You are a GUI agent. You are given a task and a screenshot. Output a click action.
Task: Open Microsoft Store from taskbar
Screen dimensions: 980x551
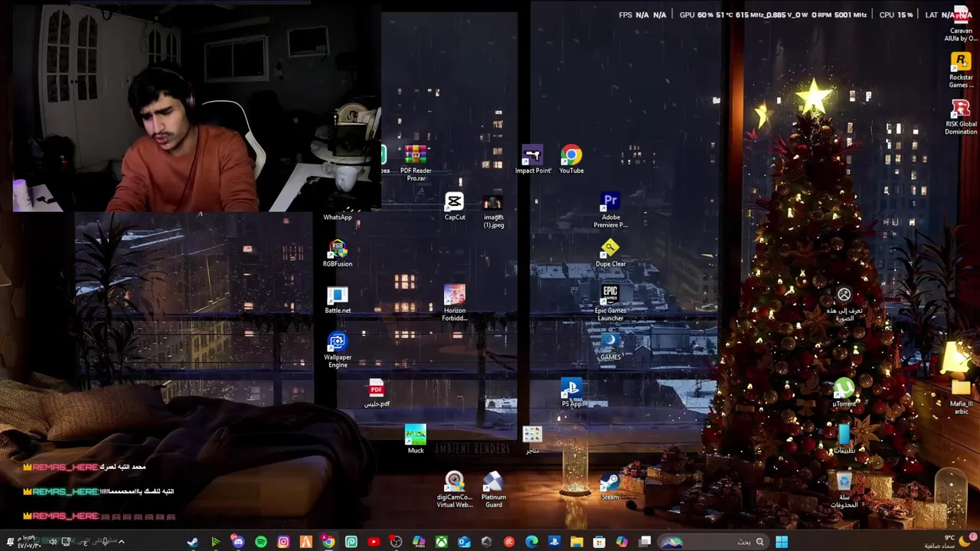[x=599, y=542]
